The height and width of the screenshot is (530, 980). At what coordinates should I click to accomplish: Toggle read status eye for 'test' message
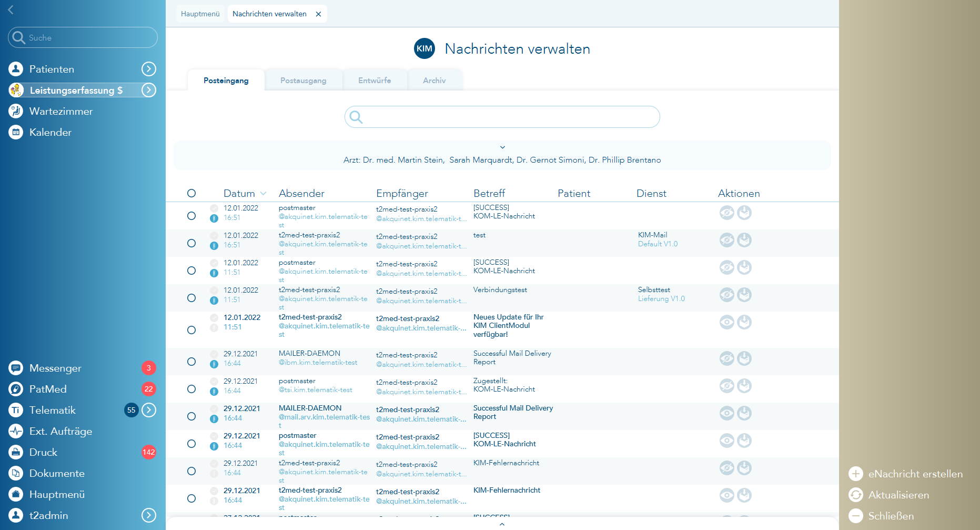click(726, 240)
